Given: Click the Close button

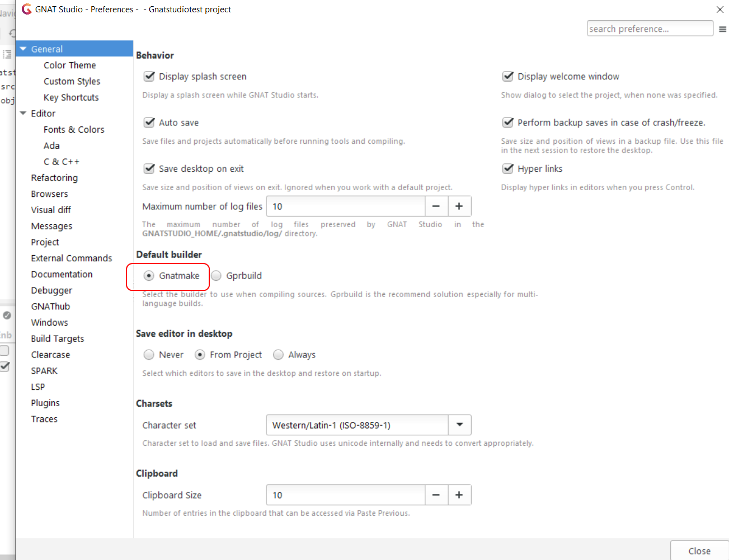Looking at the screenshot, I should [699, 550].
